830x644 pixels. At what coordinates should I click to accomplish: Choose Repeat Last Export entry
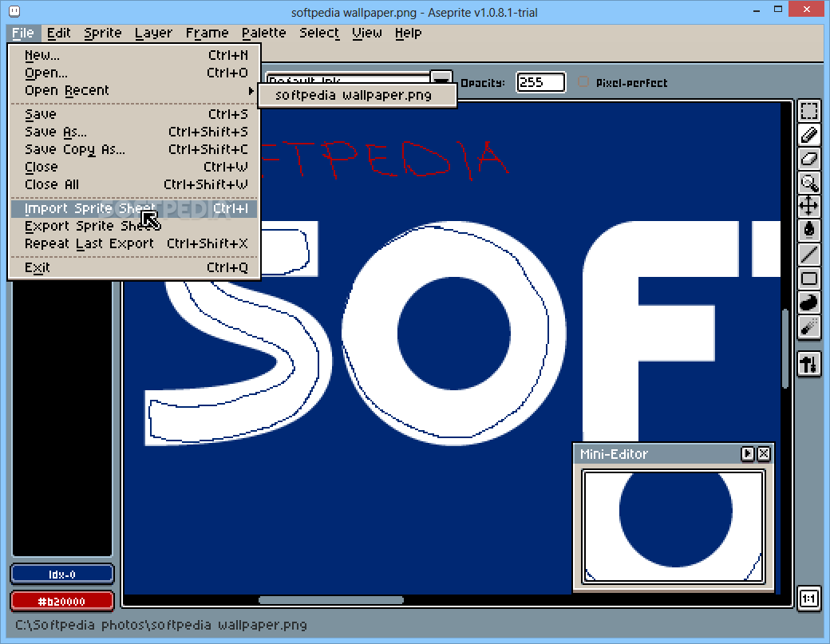point(135,243)
